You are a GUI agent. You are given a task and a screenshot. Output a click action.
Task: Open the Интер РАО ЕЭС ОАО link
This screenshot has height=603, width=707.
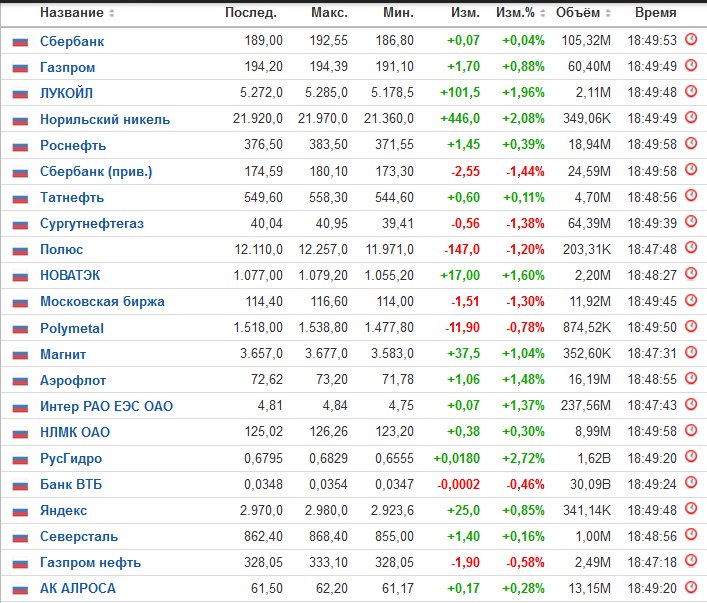(x=106, y=407)
